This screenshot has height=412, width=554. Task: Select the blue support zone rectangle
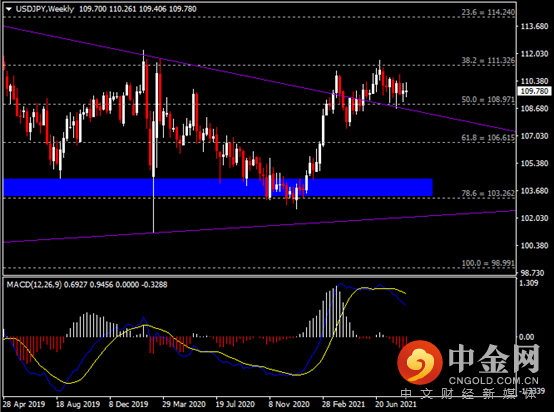[218, 187]
